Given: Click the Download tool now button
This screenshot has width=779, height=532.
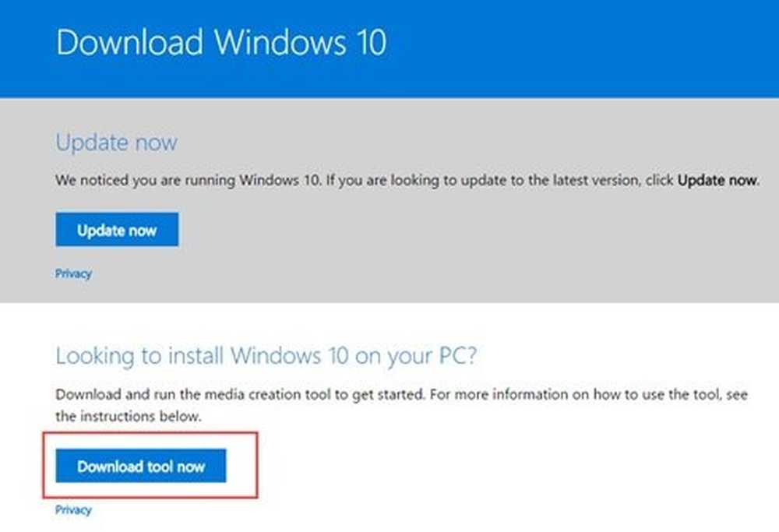Looking at the screenshot, I should pyautogui.click(x=140, y=466).
